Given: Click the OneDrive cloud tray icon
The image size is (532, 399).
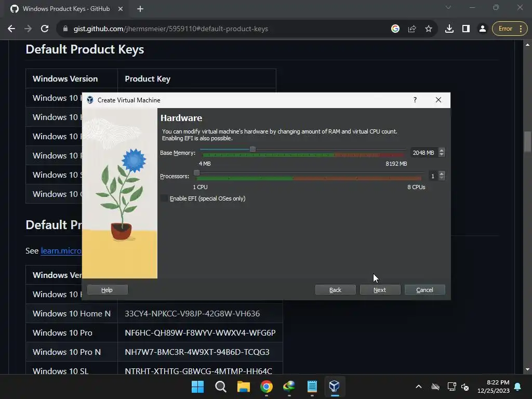Looking at the screenshot, I should [x=435, y=387].
